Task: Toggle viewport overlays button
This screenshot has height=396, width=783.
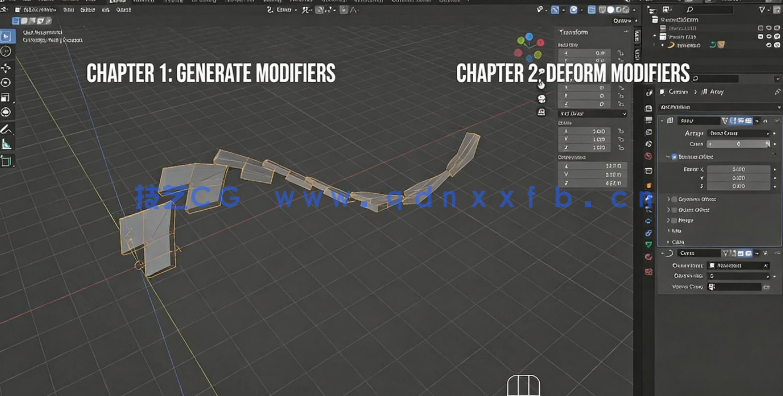Action: (x=574, y=9)
